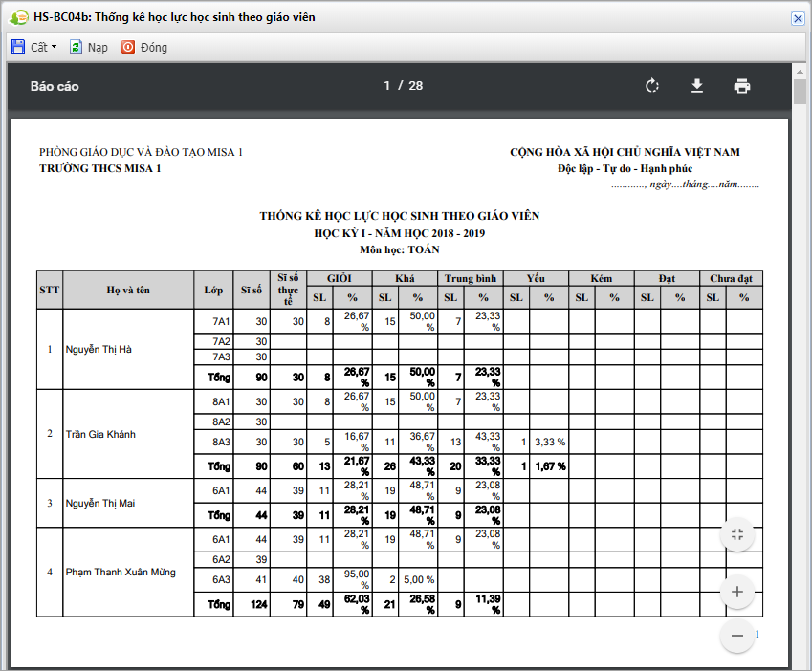Click the Báo cáo viewer title

click(55, 86)
